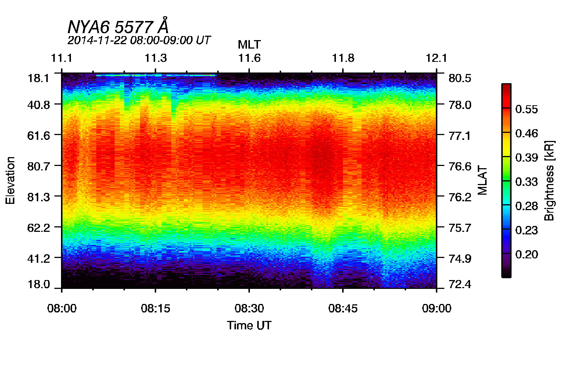Click the "Time UT" axis label
This screenshot has width=588, height=368.
coord(249,325)
